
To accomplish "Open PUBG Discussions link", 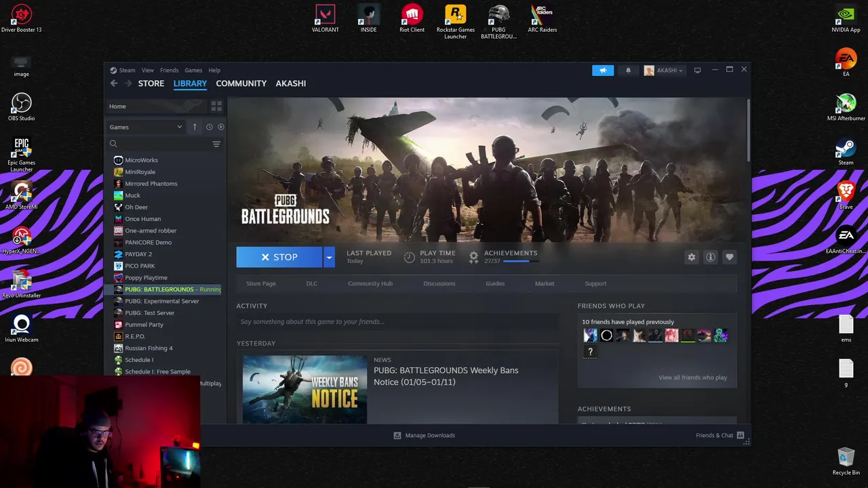I will (x=439, y=284).
